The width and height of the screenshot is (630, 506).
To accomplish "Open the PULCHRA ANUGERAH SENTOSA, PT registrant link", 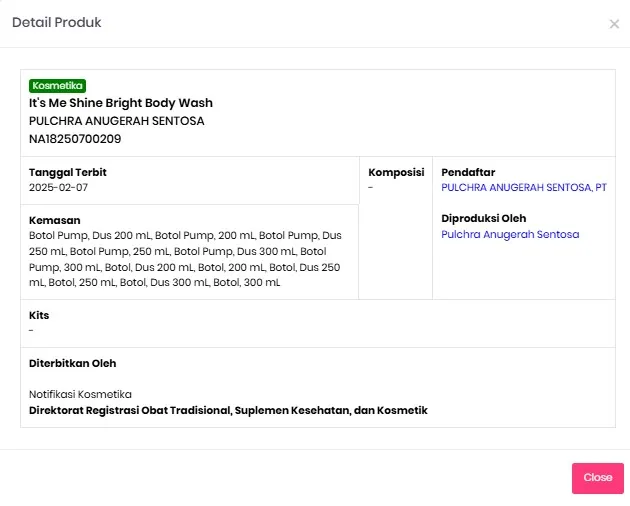I will (x=523, y=187).
